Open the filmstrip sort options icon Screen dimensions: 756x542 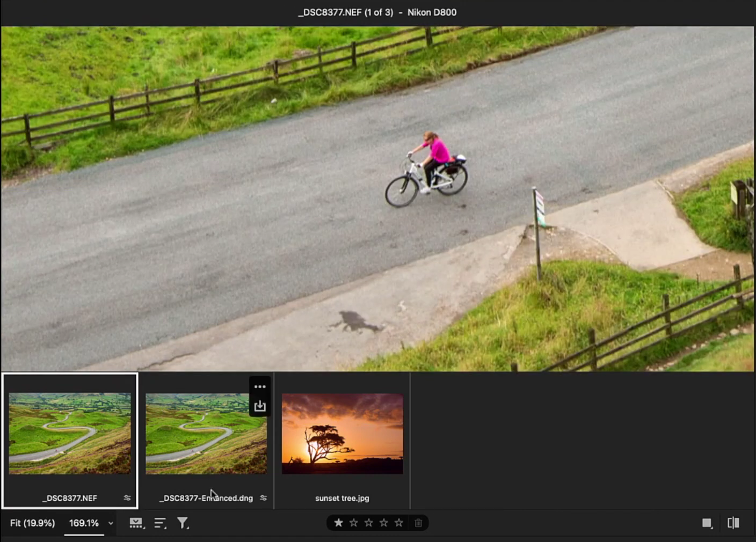(160, 523)
